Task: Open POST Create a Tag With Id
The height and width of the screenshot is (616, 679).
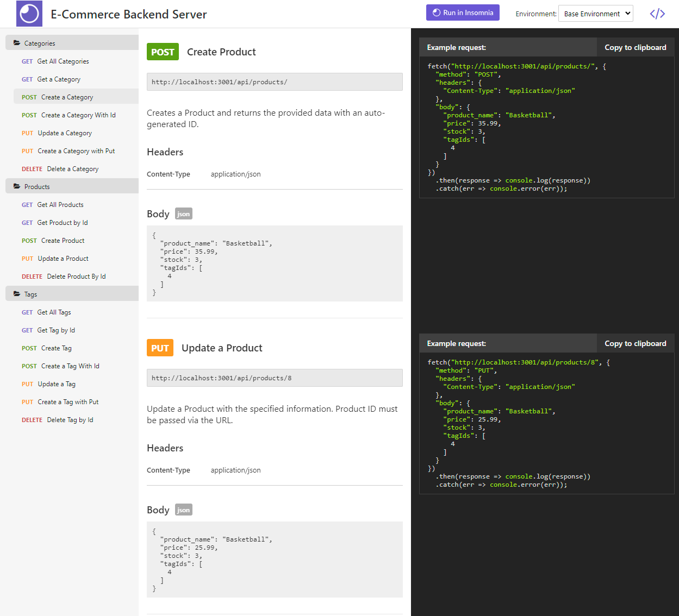Action: click(x=76, y=366)
